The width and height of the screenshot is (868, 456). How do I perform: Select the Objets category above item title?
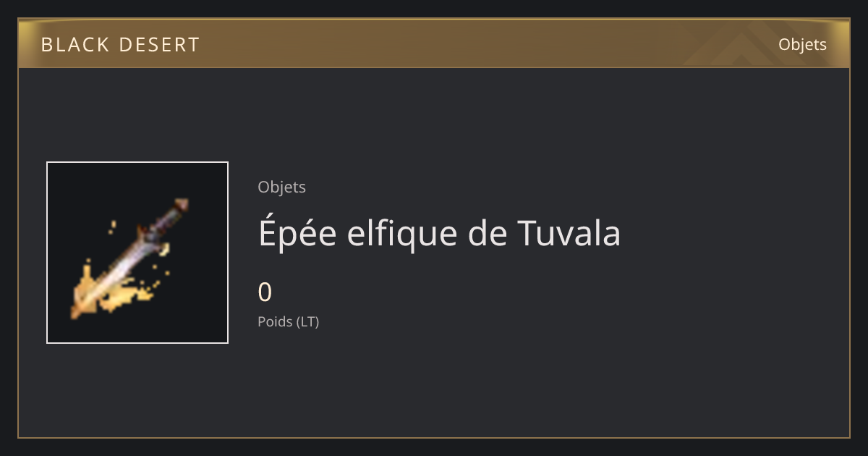click(281, 187)
